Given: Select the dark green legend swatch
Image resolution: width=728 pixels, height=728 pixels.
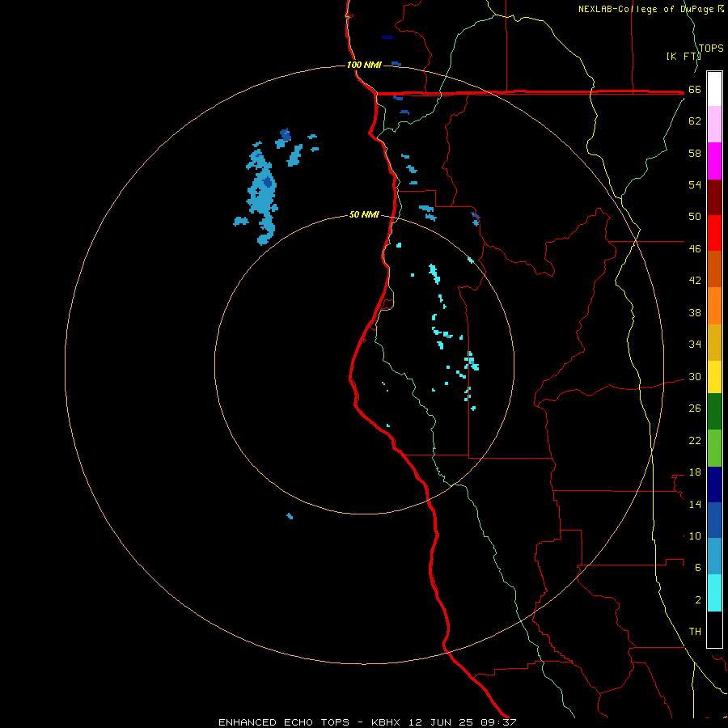Looking at the screenshot, I should (x=714, y=412).
